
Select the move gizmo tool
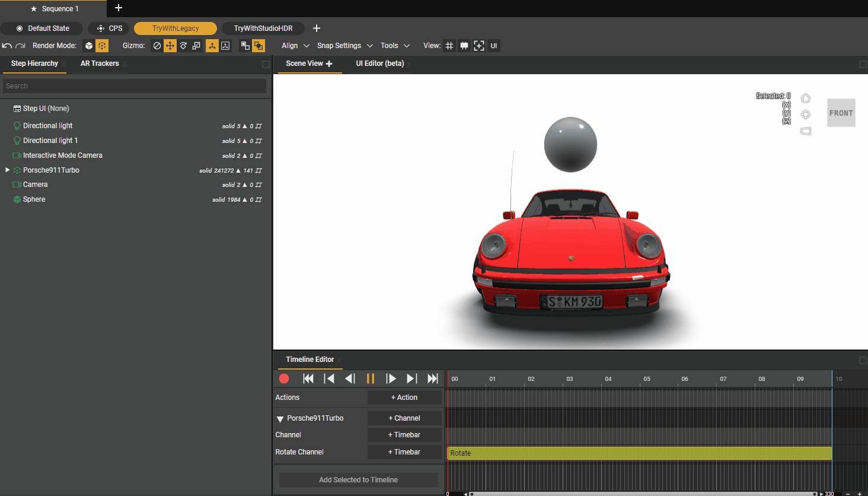click(x=170, y=46)
